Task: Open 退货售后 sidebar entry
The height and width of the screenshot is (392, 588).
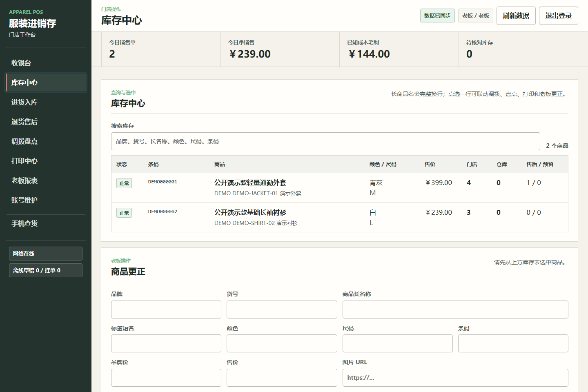Action: (46, 122)
